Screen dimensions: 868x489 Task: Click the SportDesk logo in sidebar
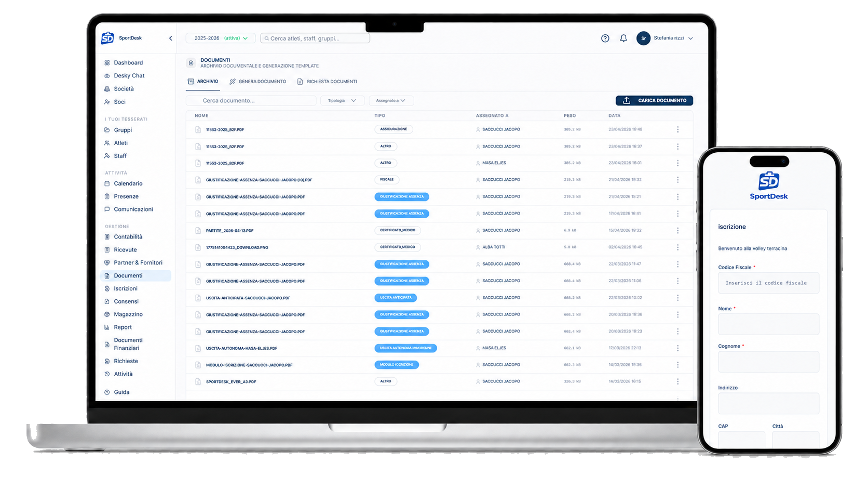point(107,38)
